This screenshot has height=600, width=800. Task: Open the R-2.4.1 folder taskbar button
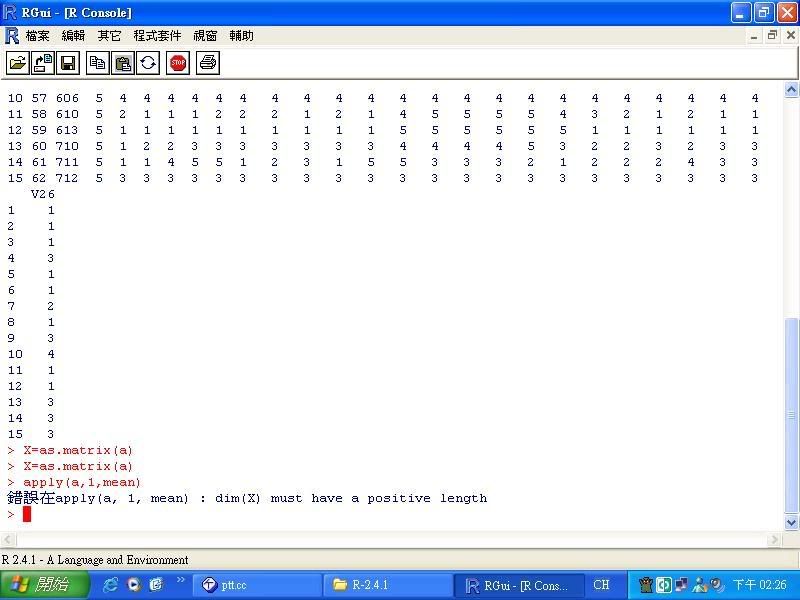387,585
